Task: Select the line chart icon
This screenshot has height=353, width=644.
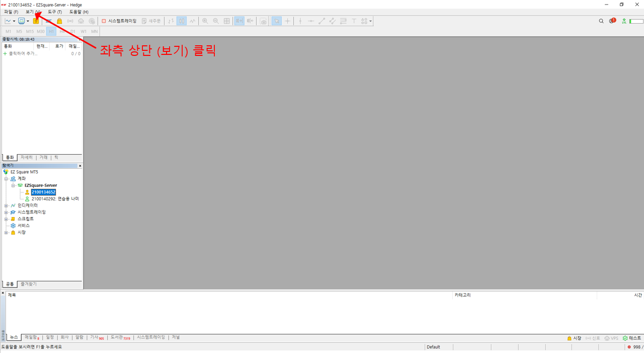Action: coord(193,21)
